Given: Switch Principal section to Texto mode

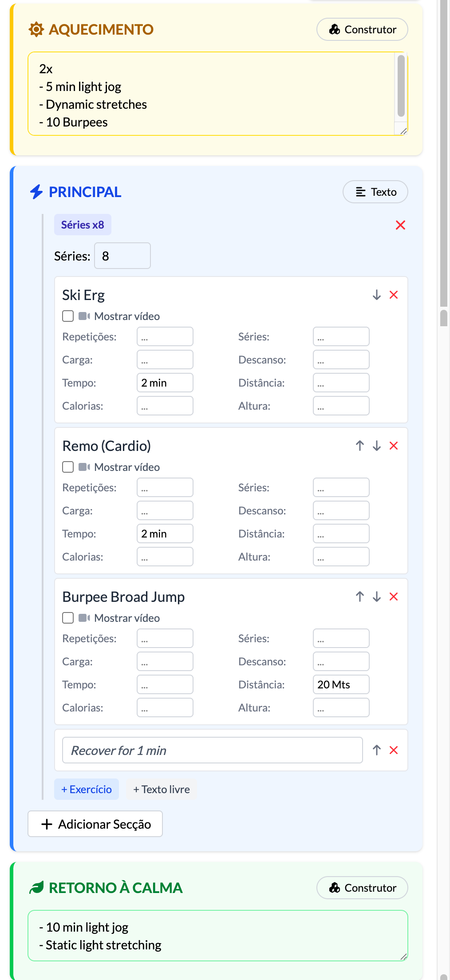Looking at the screenshot, I should (375, 192).
